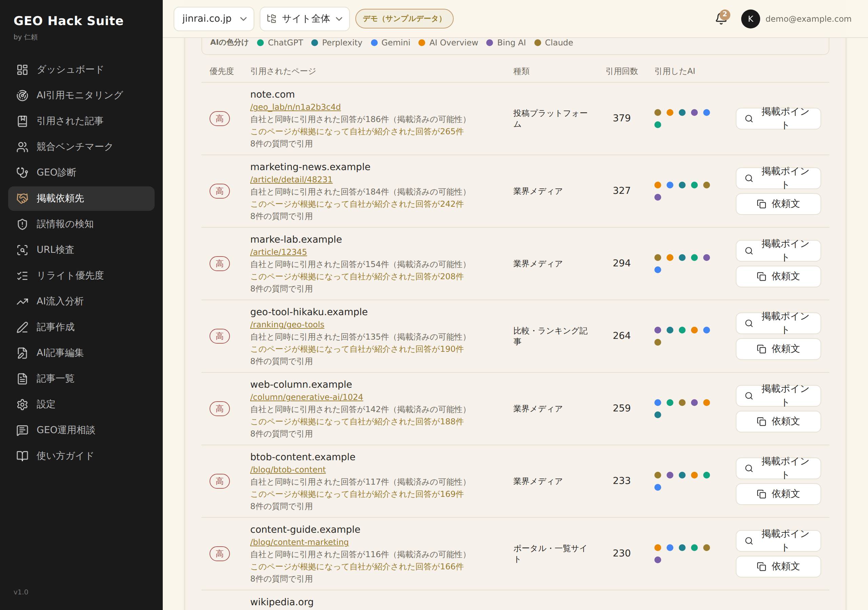Click the 使い方ガイド book icon

coord(22,456)
